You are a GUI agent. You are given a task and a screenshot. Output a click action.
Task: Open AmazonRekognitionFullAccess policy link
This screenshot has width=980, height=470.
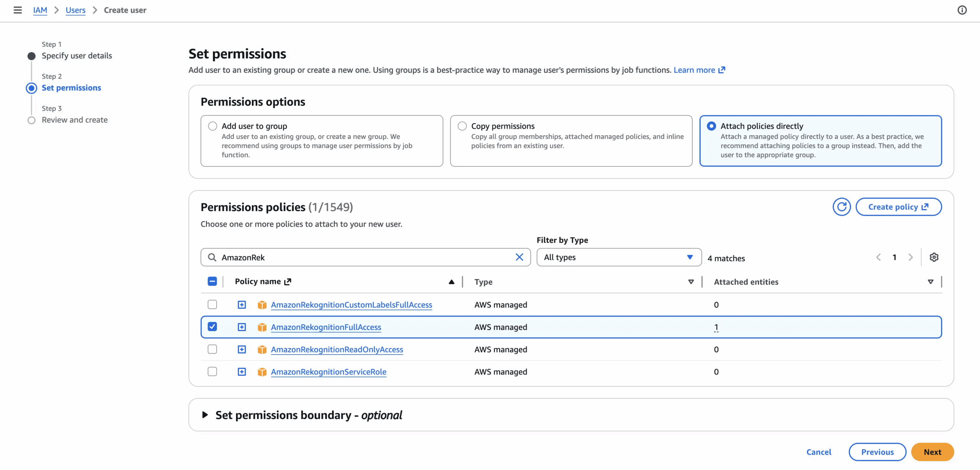coord(326,327)
